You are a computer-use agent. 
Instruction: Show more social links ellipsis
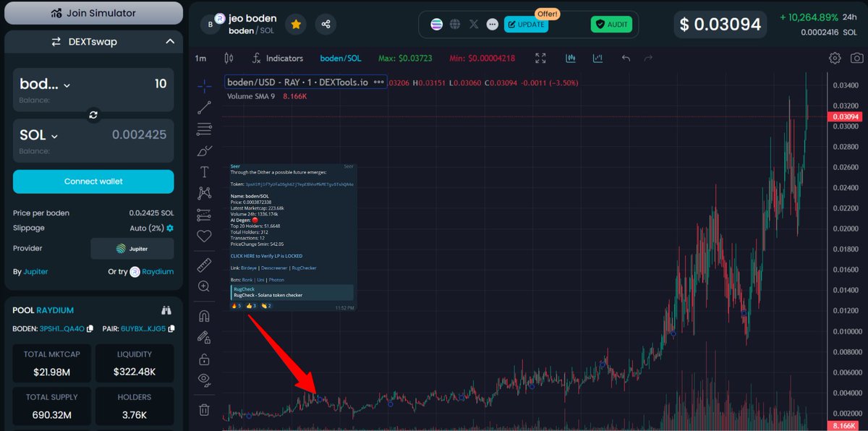493,24
